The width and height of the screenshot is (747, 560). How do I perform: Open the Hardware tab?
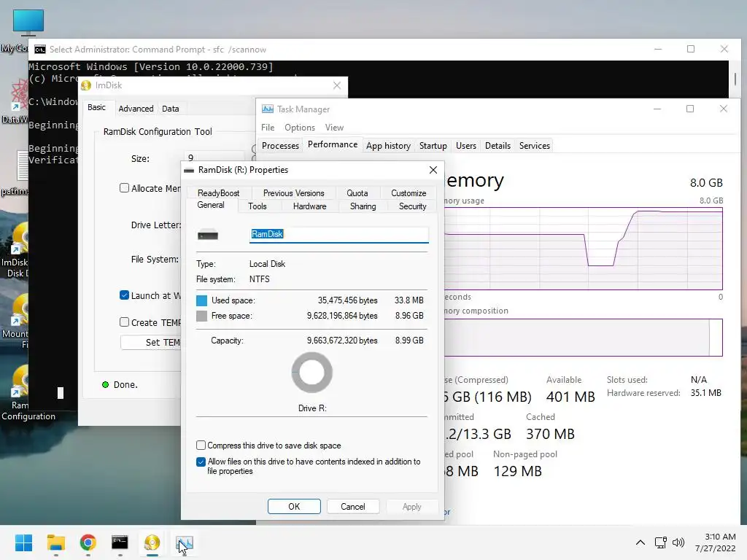[309, 206]
